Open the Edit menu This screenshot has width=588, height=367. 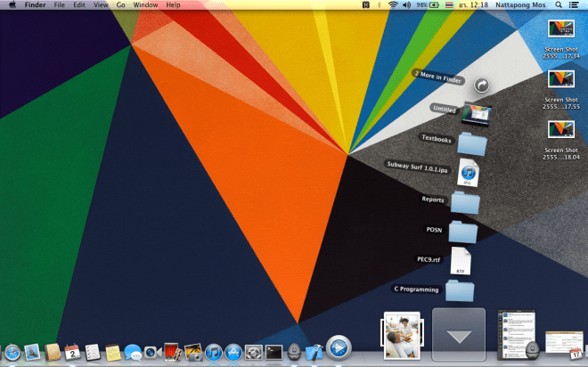click(78, 4)
